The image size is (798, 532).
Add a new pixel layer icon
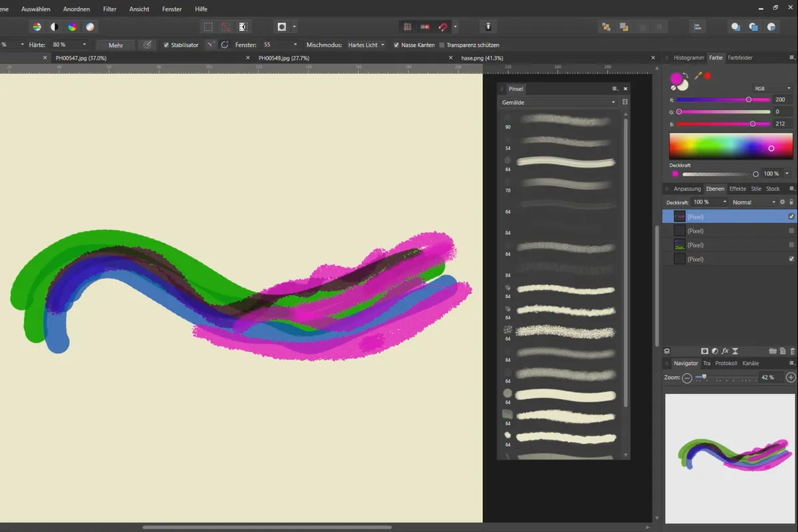(783, 350)
